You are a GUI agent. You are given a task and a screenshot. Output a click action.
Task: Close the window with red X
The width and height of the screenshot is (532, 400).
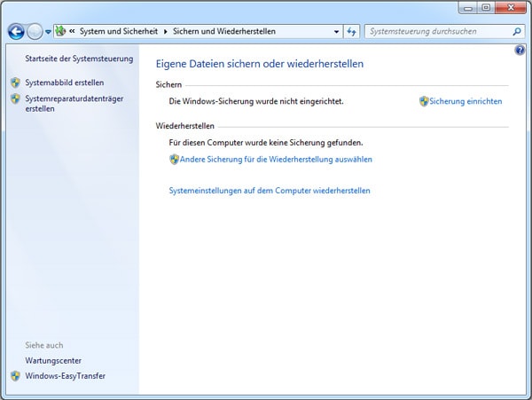tap(511, 7)
